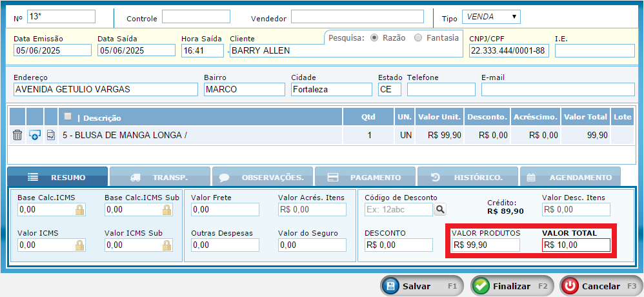Click the Código de Desconto input field
The height and width of the screenshot is (297, 644).
(398, 209)
